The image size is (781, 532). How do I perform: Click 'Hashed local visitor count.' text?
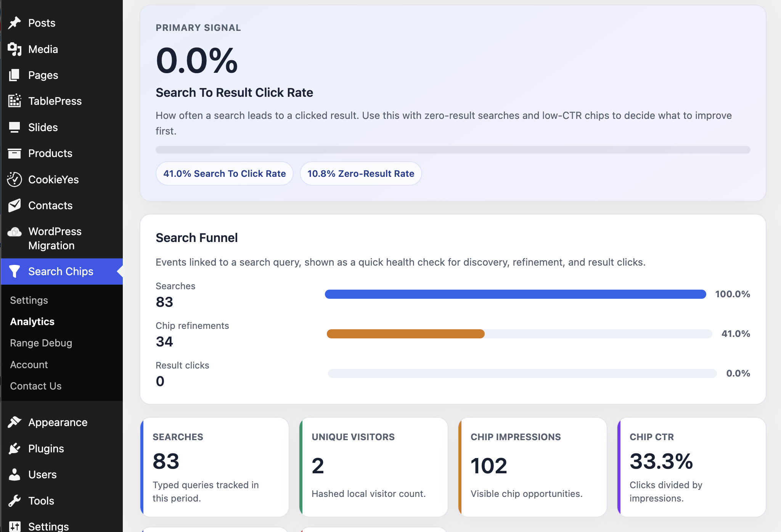369,494
